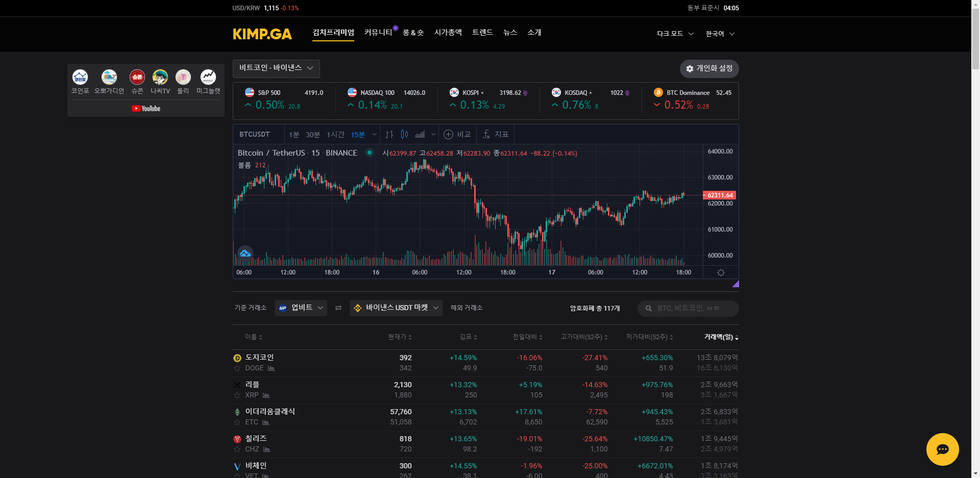The image size is (980, 478).
Task: Click the cloud snapshot icon on chart
Action: click(x=245, y=253)
